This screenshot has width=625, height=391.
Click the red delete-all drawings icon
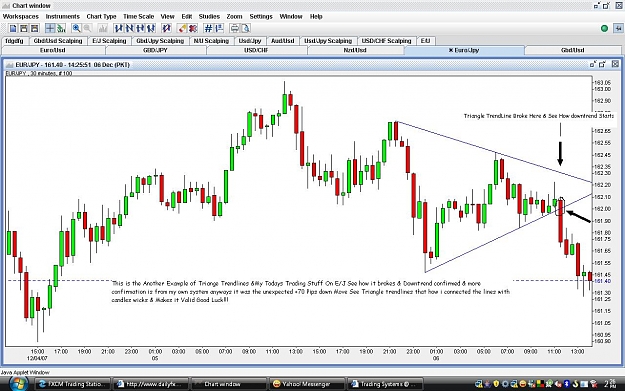point(193,28)
